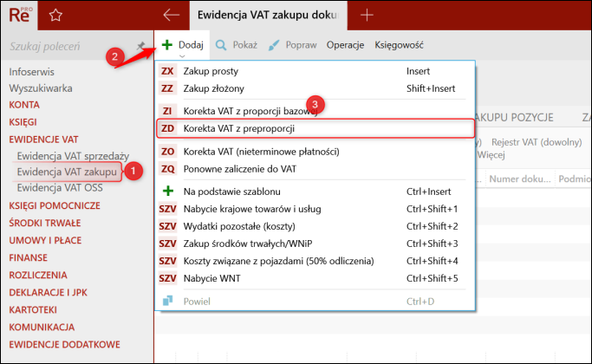Image resolution: width=592 pixels, height=364 pixels.
Task: Select Koszty związane z pojazdami entry
Action: click(316, 261)
